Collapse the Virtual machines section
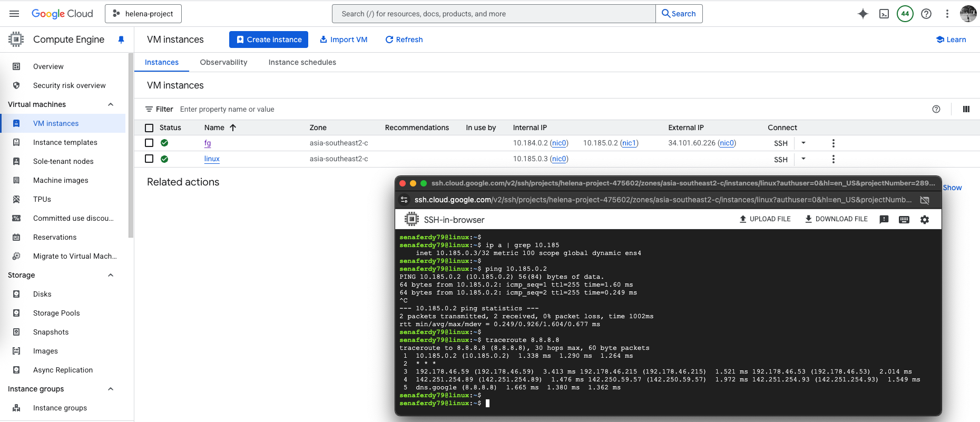 point(111,104)
